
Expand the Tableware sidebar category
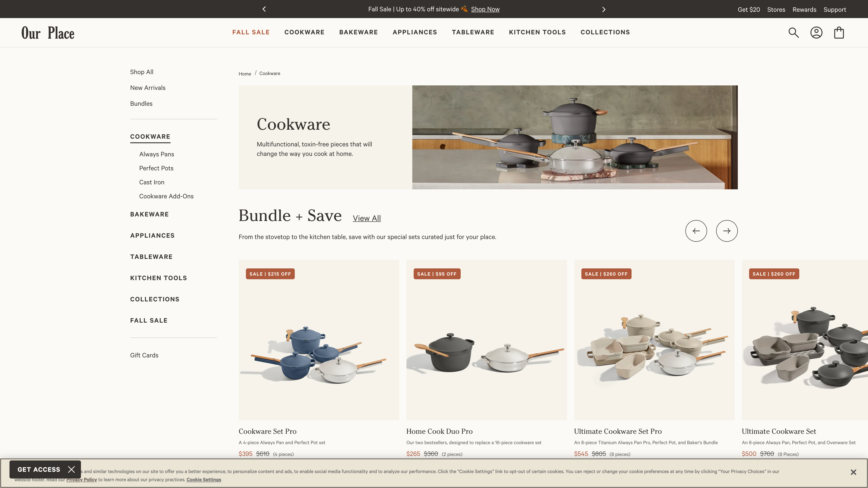click(151, 257)
